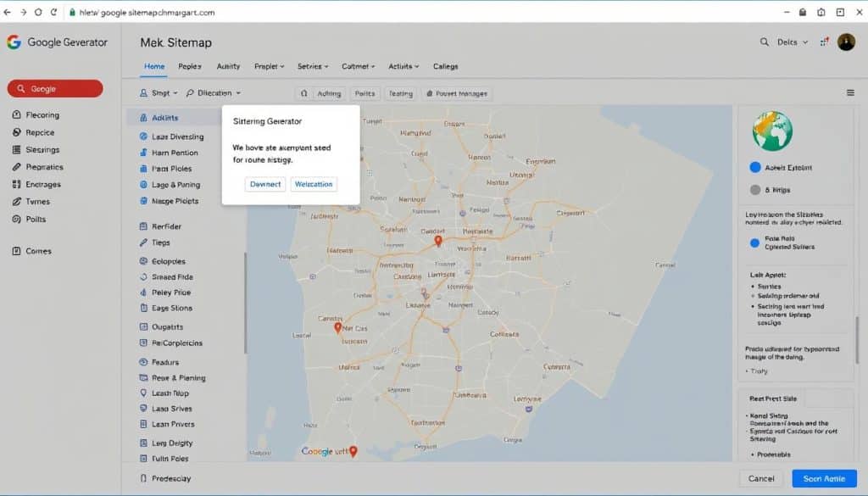Click the search icon in header
The image size is (868, 496).
coord(764,42)
